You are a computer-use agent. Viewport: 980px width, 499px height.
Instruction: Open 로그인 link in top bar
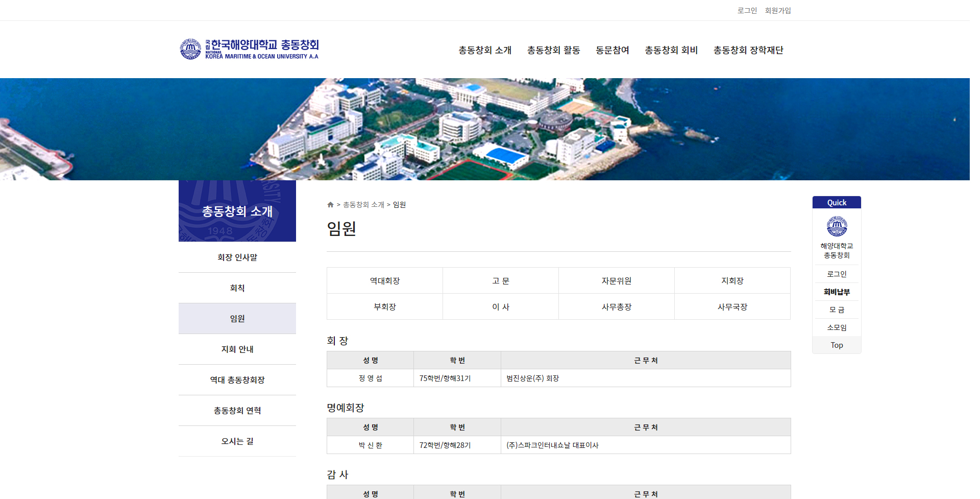coord(747,10)
